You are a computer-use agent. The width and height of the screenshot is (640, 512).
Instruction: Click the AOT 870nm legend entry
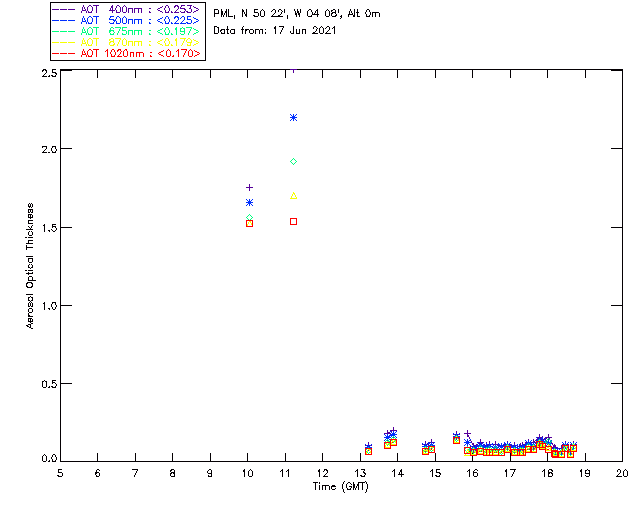pyautogui.click(x=126, y=42)
